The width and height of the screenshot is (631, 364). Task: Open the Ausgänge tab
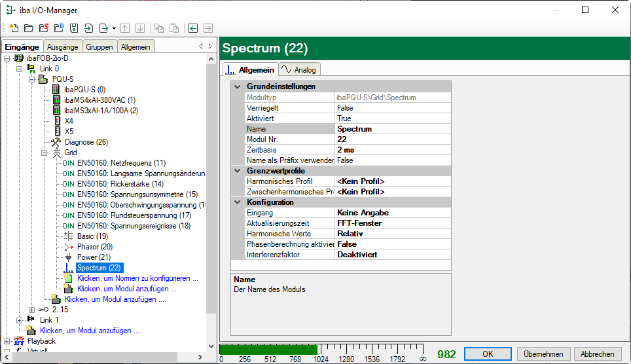click(x=62, y=46)
